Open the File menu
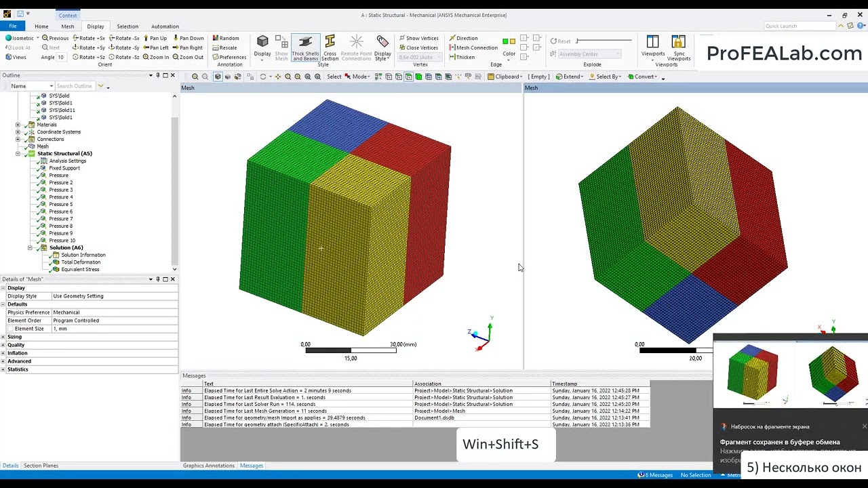The height and width of the screenshot is (488, 868). 13,26
